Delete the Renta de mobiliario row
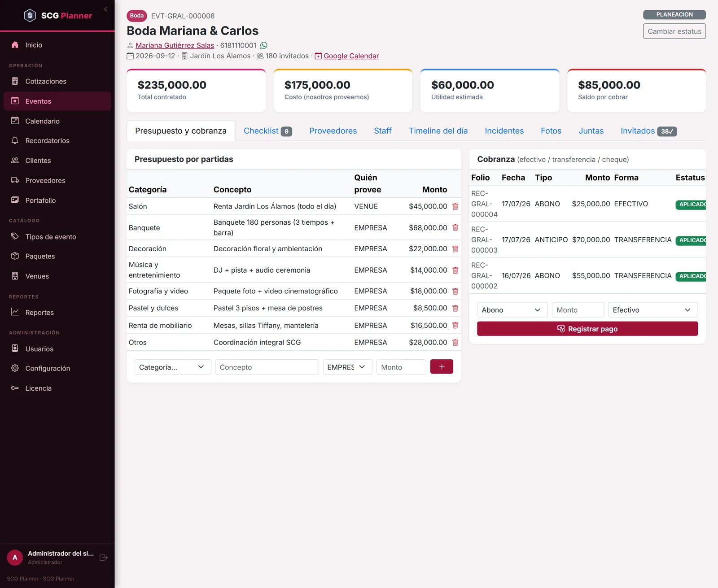 455,325
